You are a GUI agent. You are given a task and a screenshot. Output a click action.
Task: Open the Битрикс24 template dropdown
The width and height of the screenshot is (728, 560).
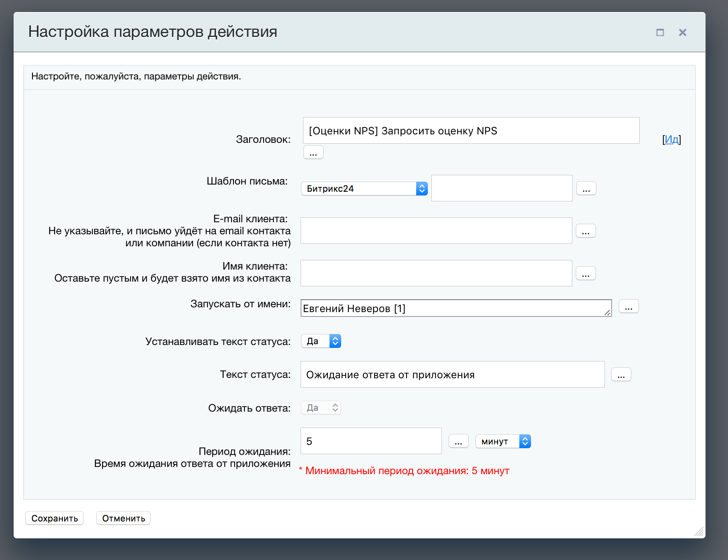pos(364,189)
